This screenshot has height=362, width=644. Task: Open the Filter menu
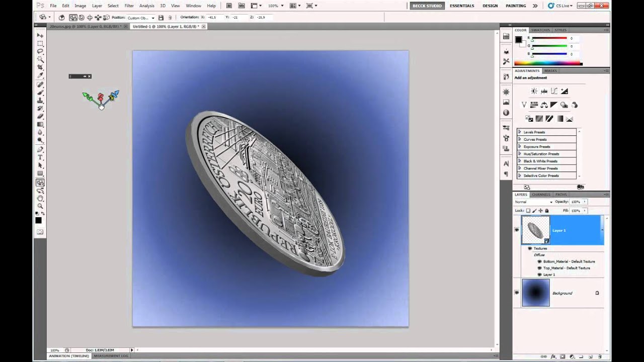point(129,6)
